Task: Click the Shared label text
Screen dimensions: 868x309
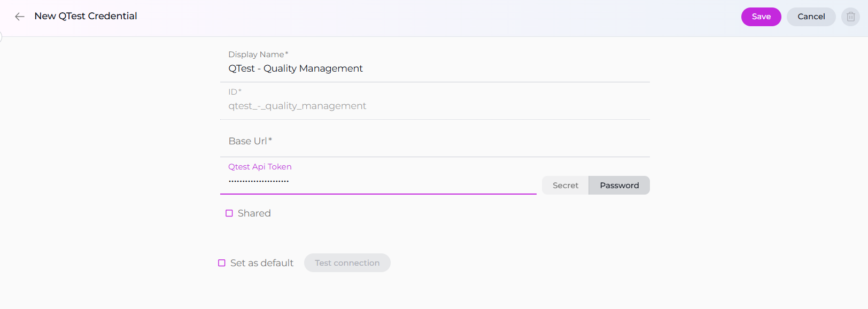Action: [x=254, y=213]
